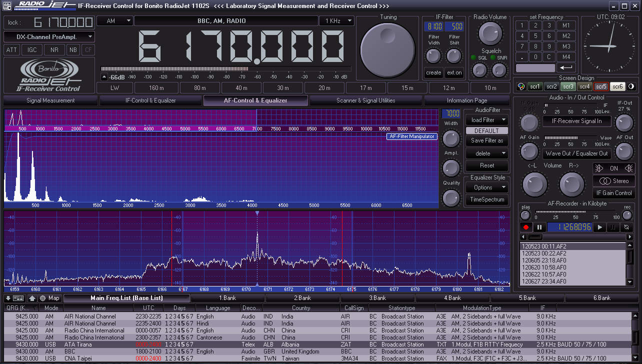
Task: Apply the scr5 screen design
Action: point(601,86)
